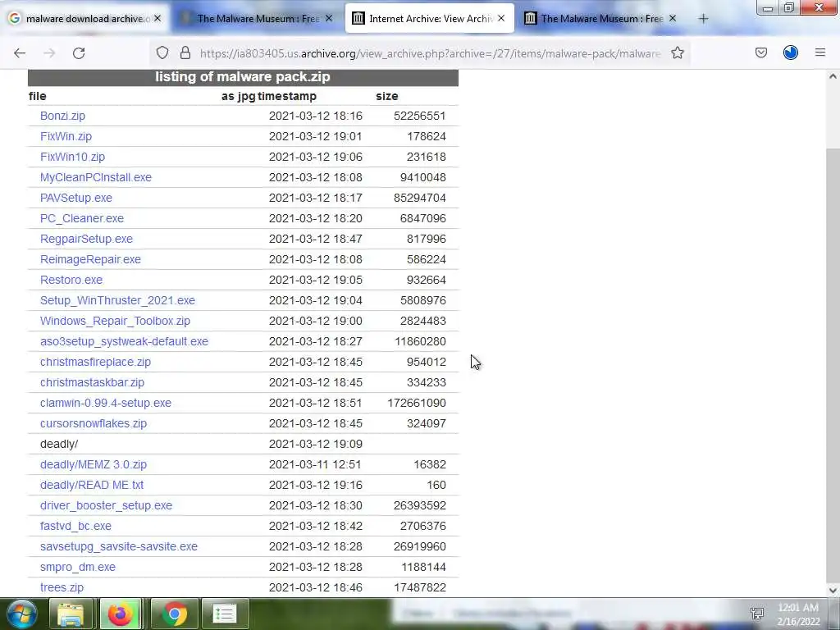This screenshot has width=840, height=630.
Task: Bookmark this page with the star
Action: click(x=678, y=52)
